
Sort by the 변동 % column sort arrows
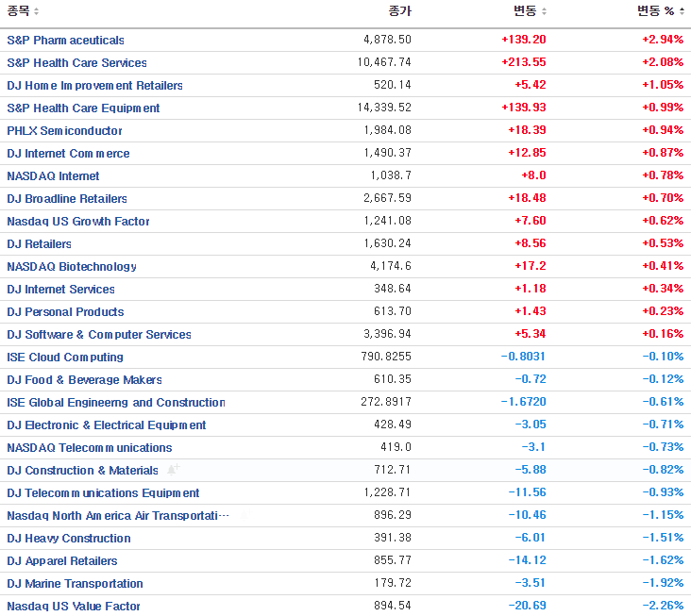[x=682, y=11]
